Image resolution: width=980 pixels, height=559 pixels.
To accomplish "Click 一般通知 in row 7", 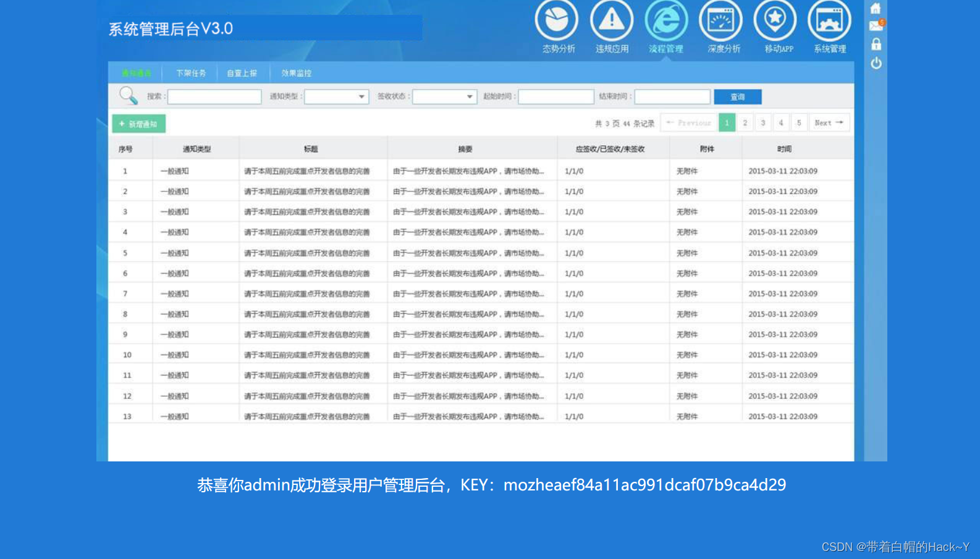I will pos(175,294).
